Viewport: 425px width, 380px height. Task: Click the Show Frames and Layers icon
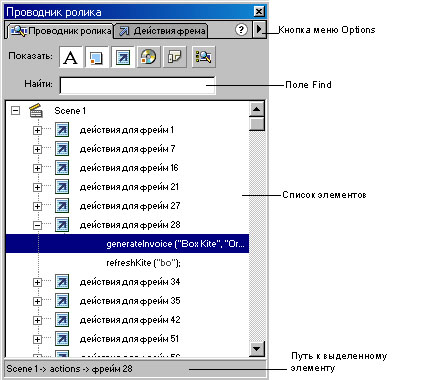click(175, 57)
